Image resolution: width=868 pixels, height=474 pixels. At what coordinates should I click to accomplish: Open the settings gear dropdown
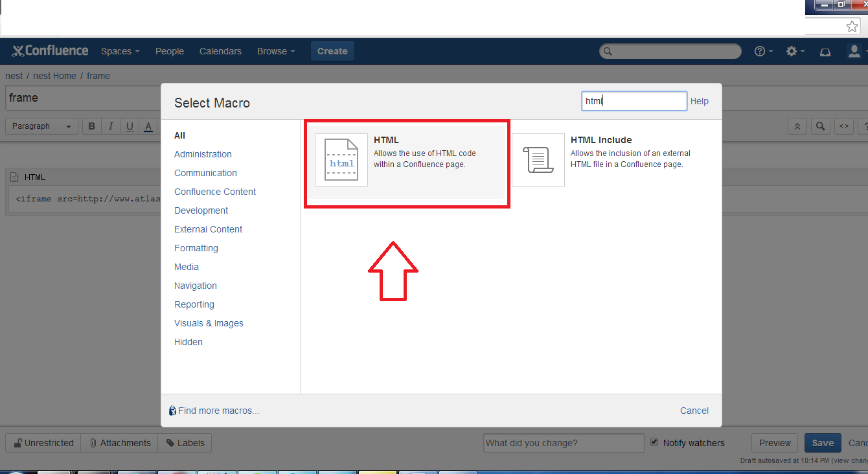click(x=795, y=51)
